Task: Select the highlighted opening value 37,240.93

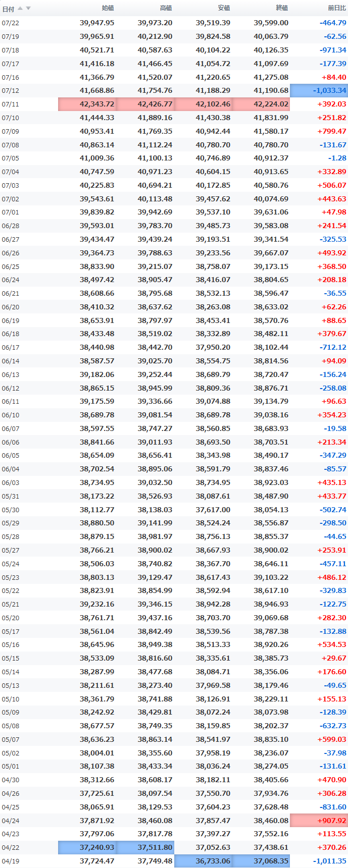Action: (x=87, y=847)
